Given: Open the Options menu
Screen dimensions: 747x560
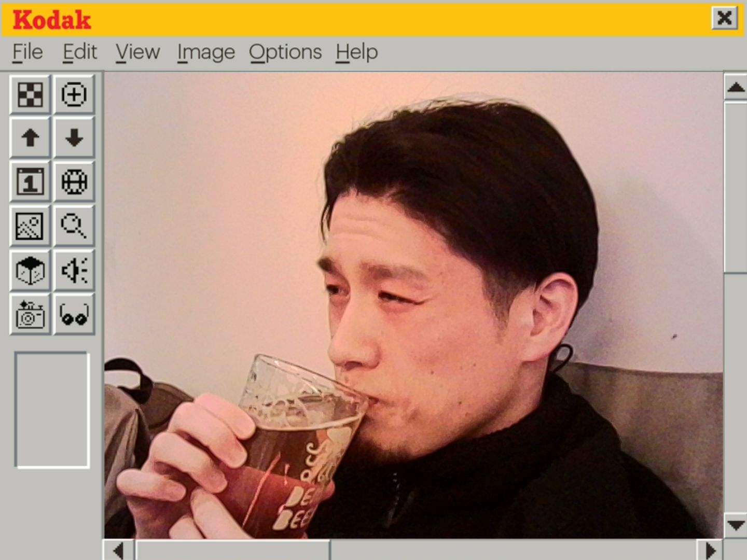Looking at the screenshot, I should click(x=285, y=52).
